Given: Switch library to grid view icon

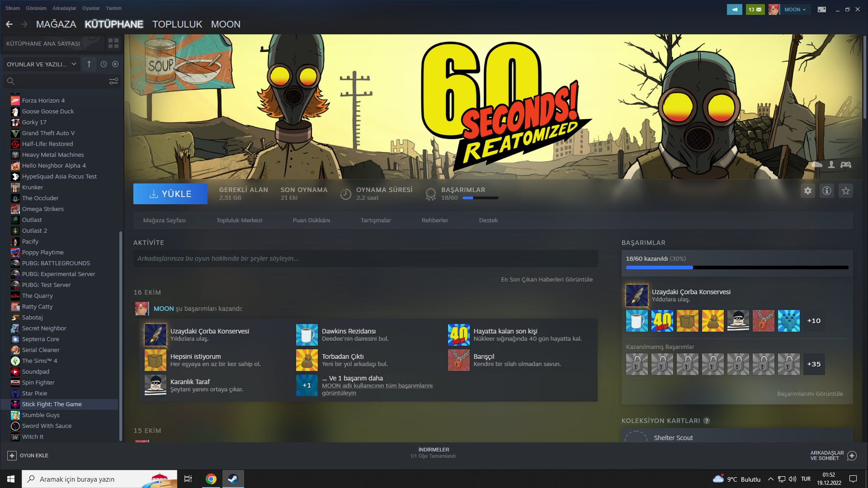Looking at the screenshot, I should 113,43.
